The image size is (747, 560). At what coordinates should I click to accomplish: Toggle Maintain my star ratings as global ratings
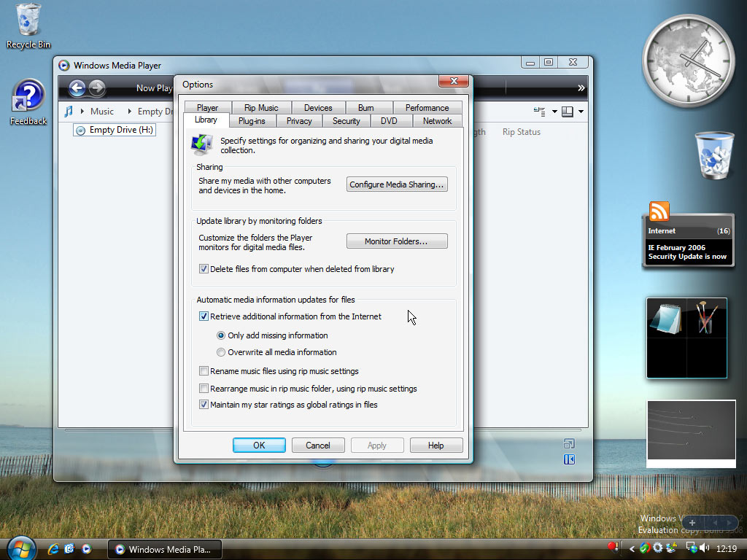point(204,405)
